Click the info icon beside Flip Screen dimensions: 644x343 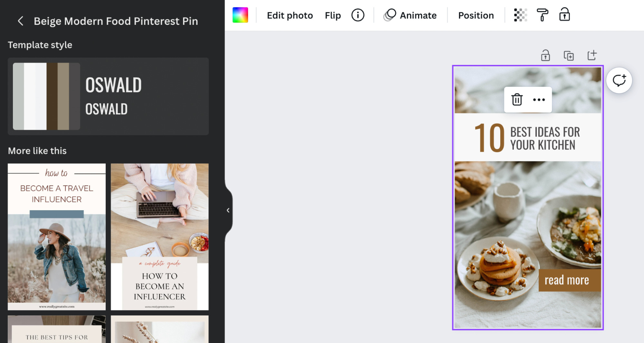pyautogui.click(x=358, y=15)
